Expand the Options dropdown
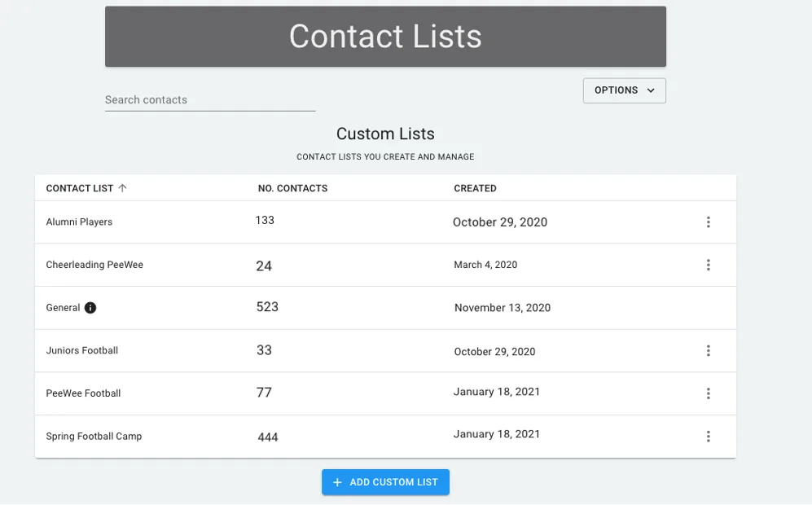 (x=624, y=90)
